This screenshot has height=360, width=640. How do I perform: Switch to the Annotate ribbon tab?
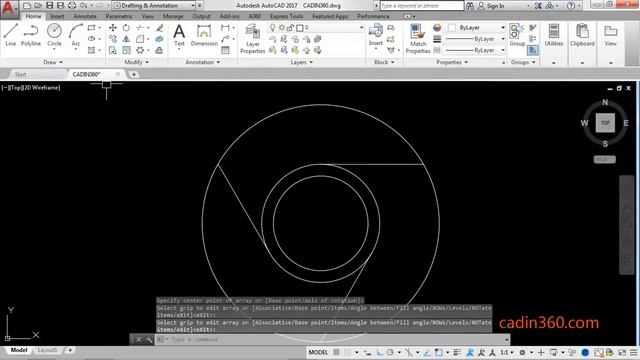pos(84,16)
